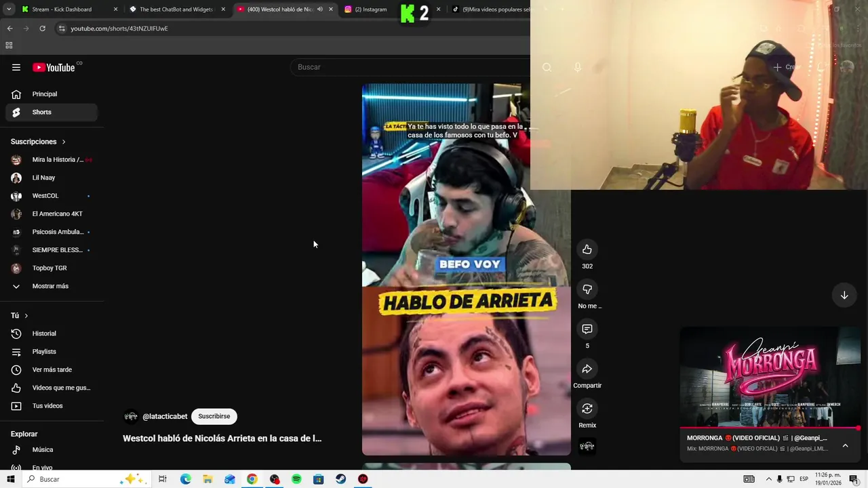Open Topboy TGR subscription channel
868x488 pixels.
(52, 268)
